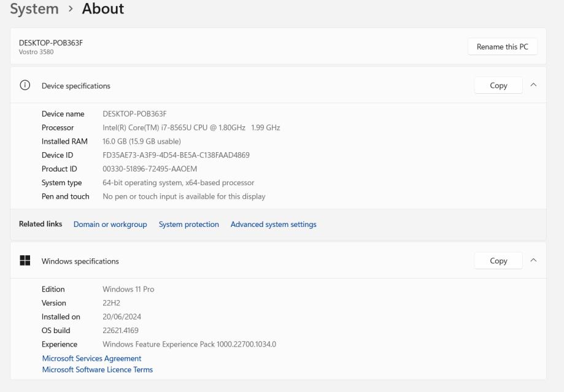Collapse the Device specifications section
Viewport: 564px width, 392px height.
533,85
